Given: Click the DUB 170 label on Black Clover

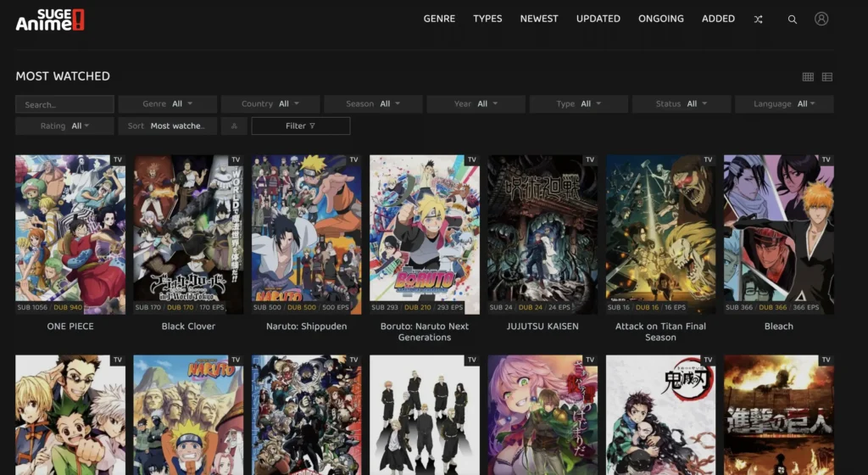Looking at the screenshot, I should (x=180, y=307).
